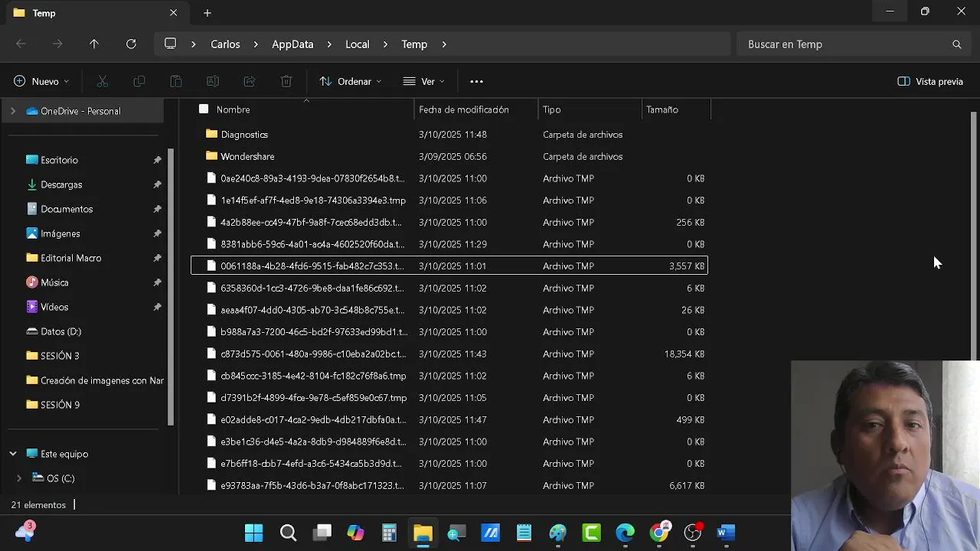The image size is (980, 551).
Task: Open the chevron after AppData in breadcrumb
Action: tap(328, 44)
